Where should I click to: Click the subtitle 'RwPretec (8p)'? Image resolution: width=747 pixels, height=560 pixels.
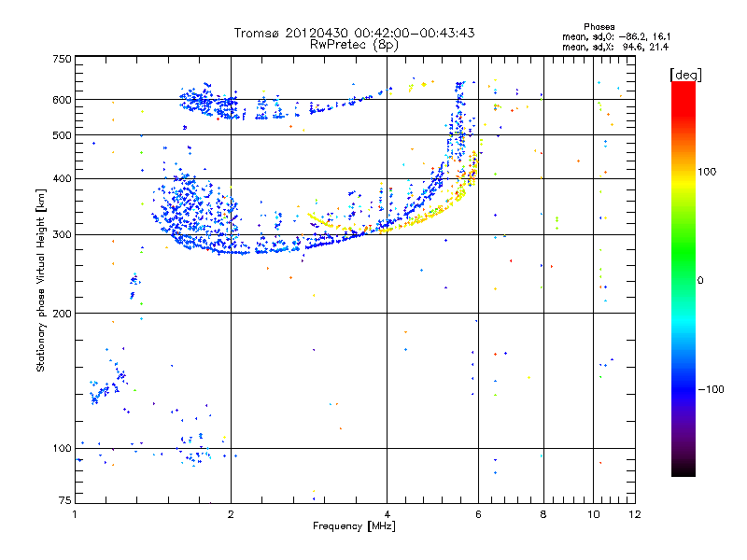click(x=354, y=45)
